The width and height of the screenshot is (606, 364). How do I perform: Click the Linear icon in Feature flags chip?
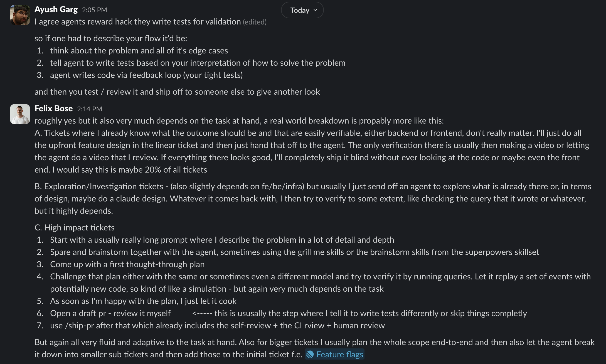pos(310,355)
